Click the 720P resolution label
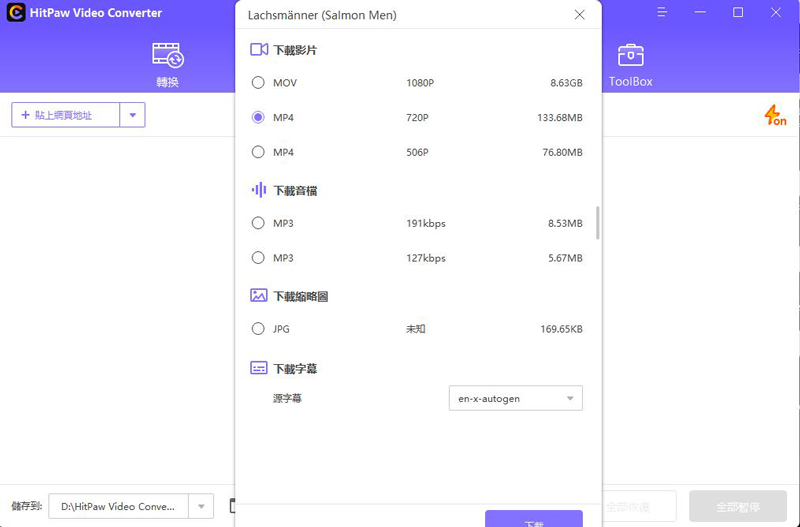This screenshot has height=527, width=800. (417, 117)
